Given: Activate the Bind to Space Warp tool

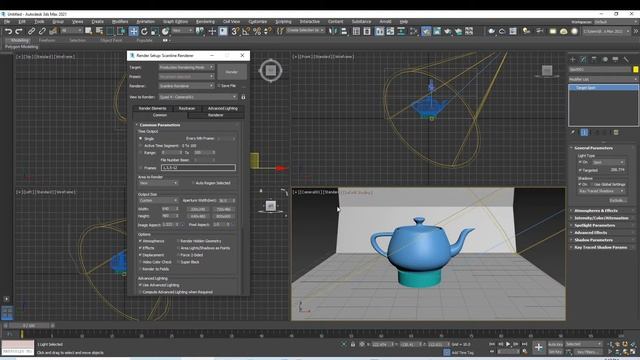Looking at the screenshot, I should pyautogui.click(x=53, y=31).
